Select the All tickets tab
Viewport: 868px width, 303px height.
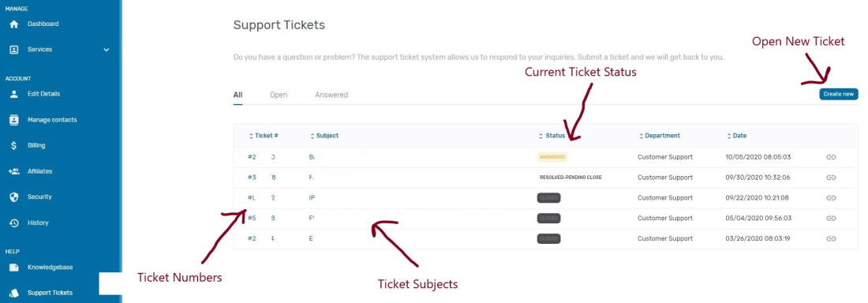pyautogui.click(x=238, y=95)
